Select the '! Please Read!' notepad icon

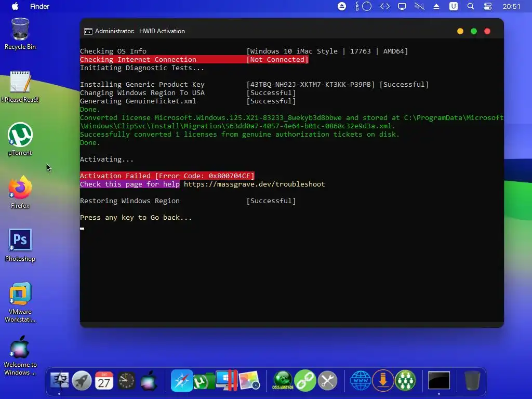click(x=20, y=87)
